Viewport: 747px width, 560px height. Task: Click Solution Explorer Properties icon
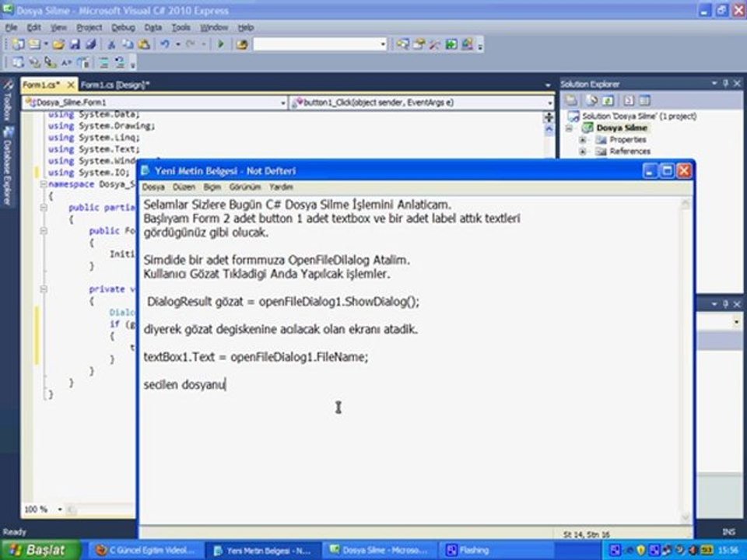(571, 100)
